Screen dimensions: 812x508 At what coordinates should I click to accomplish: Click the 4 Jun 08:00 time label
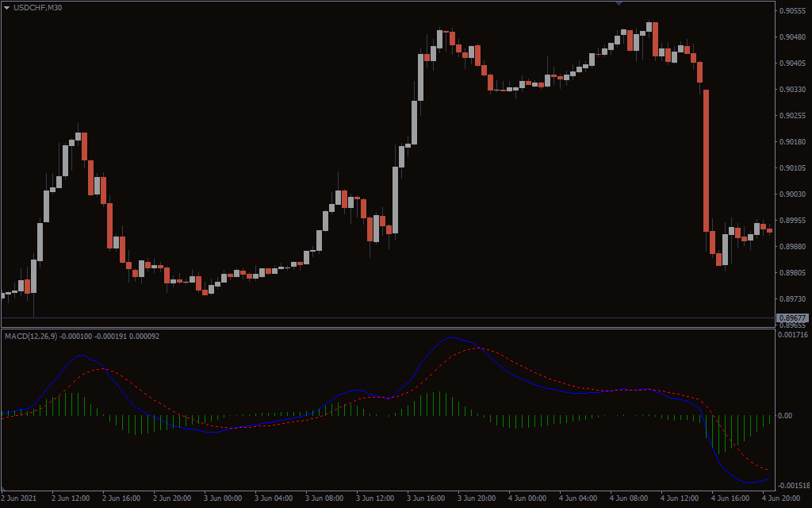pyautogui.click(x=628, y=498)
